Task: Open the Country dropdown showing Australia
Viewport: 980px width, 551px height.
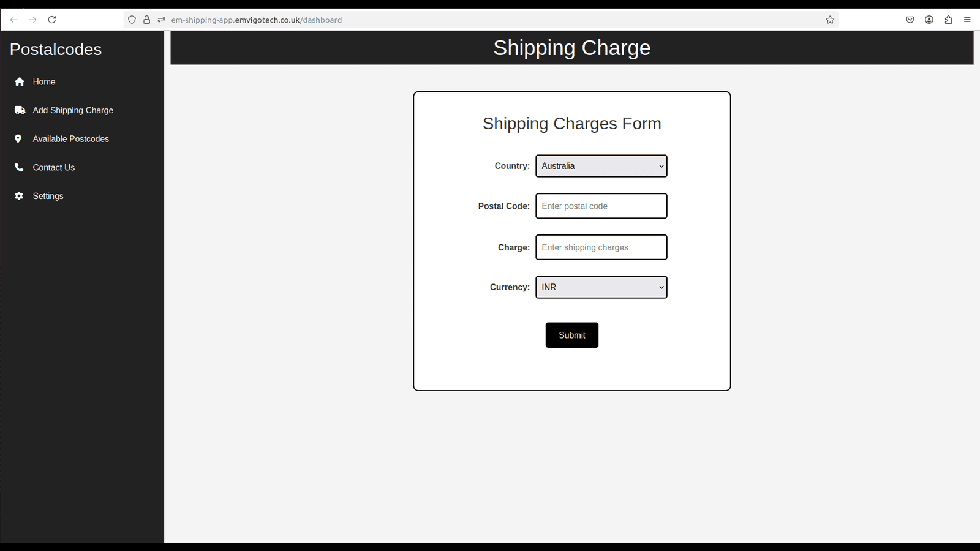Action: tap(601, 165)
